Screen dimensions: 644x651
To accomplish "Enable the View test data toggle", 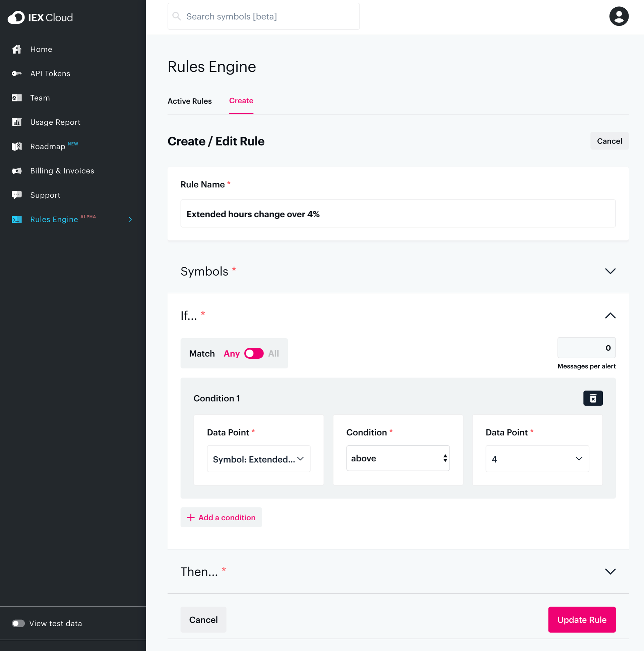I will point(18,624).
